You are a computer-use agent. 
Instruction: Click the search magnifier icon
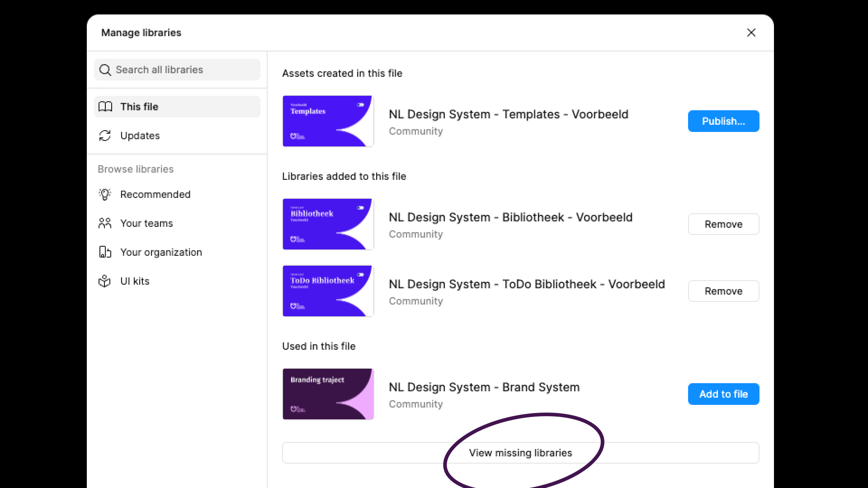point(105,70)
